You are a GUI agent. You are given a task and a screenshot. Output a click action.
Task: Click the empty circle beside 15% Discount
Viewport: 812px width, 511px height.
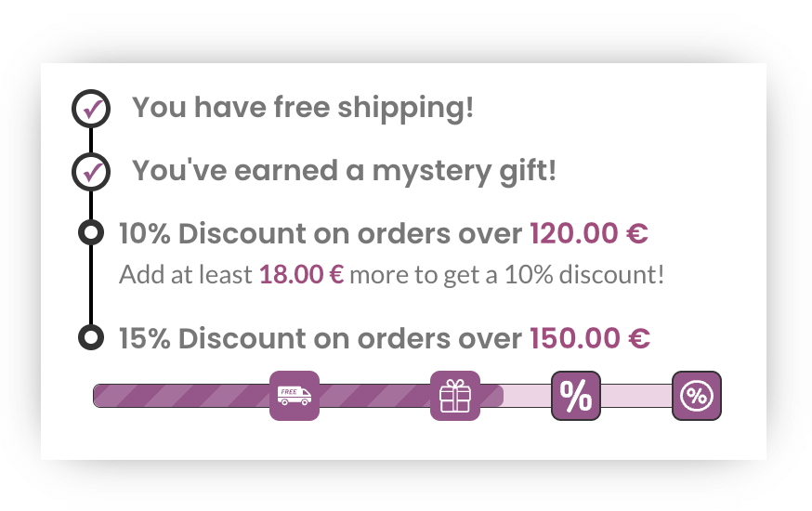91,337
